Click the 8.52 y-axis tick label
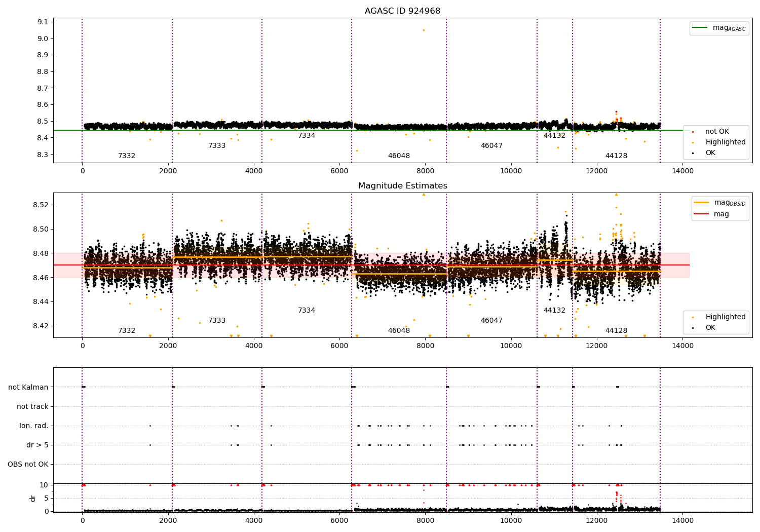The height and width of the screenshot is (532, 760). [41, 205]
